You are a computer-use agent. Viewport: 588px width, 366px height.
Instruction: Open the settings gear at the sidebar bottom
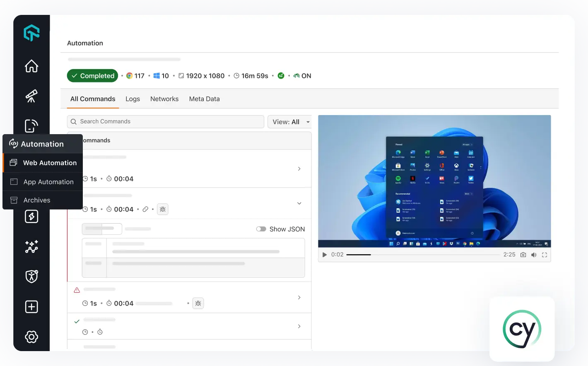click(31, 337)
